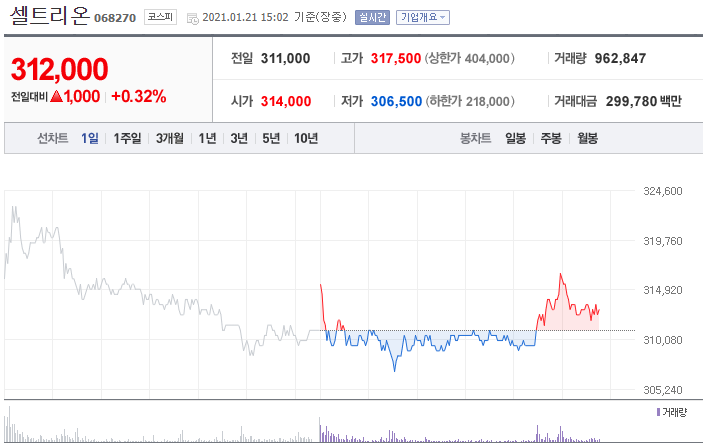The image size is (703, 443).
Task: Click the 하한가 218,000 text
Action: (470, 101)
